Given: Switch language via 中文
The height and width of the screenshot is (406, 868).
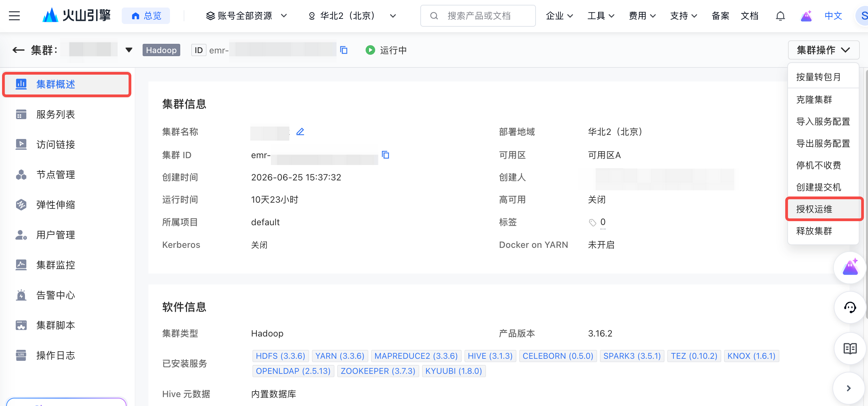Looking at the screenshot, I should 833,16.
